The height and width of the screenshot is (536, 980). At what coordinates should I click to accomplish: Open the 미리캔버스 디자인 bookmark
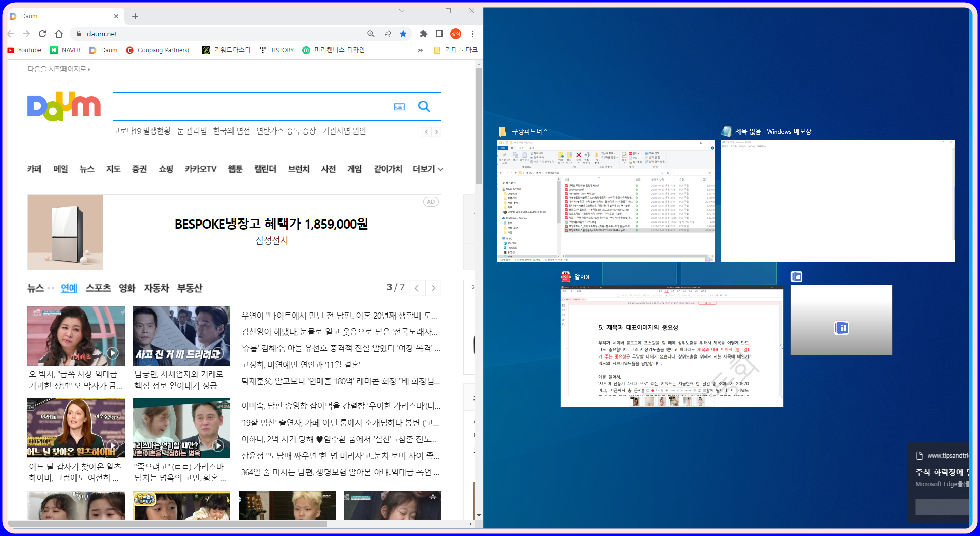[x=336, y=50]
